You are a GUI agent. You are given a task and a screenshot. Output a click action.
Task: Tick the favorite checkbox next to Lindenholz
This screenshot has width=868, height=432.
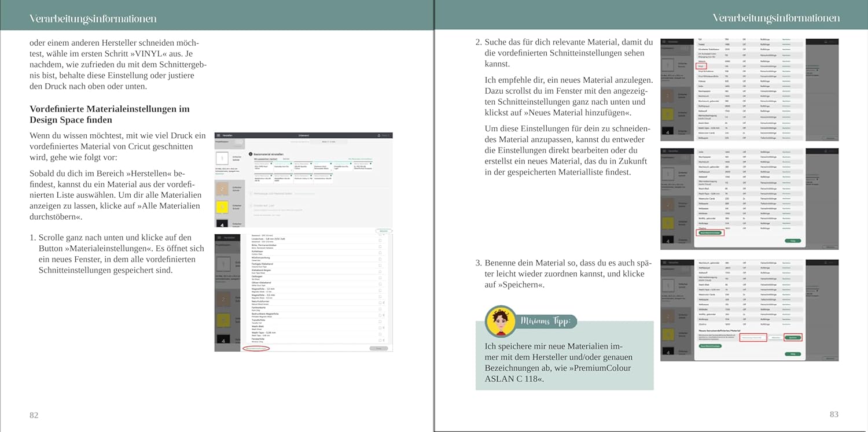(x=380, y=239)
